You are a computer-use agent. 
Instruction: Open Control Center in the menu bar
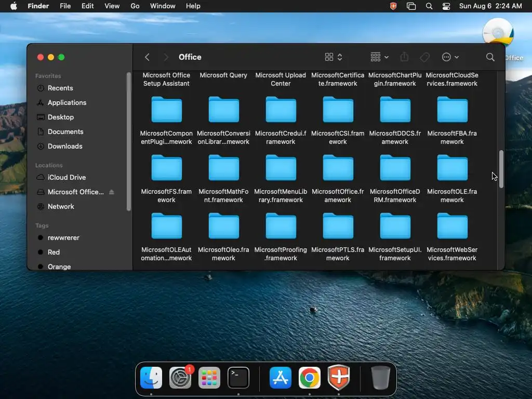(446, 6)
